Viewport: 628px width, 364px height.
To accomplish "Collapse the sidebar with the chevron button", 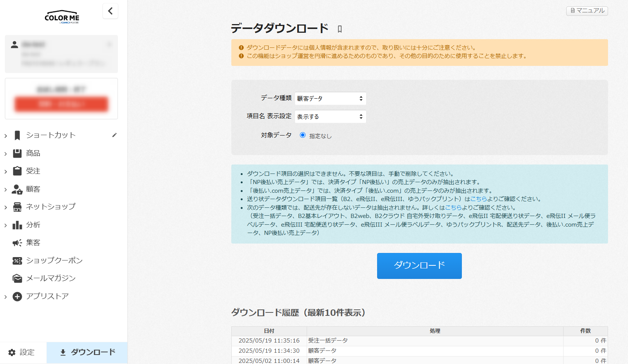I will pyautogui.click(x=110, y=11).
